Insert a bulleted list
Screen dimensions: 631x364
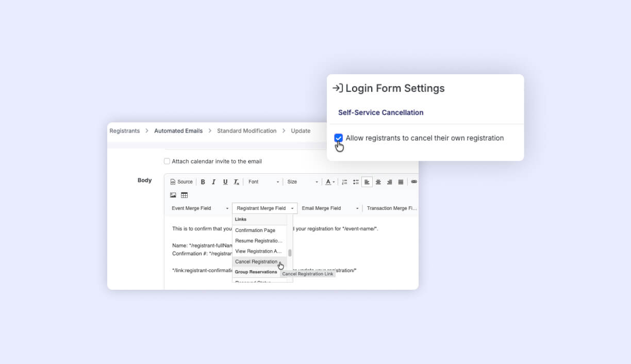(356, 182)
